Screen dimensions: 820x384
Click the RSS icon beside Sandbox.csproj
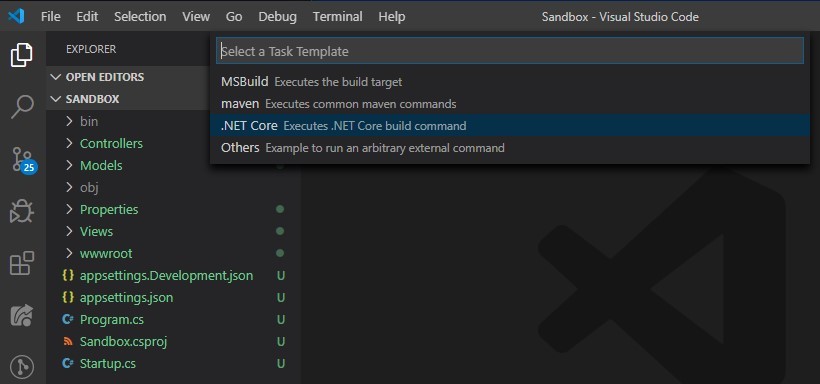click(x=67, y=342)
